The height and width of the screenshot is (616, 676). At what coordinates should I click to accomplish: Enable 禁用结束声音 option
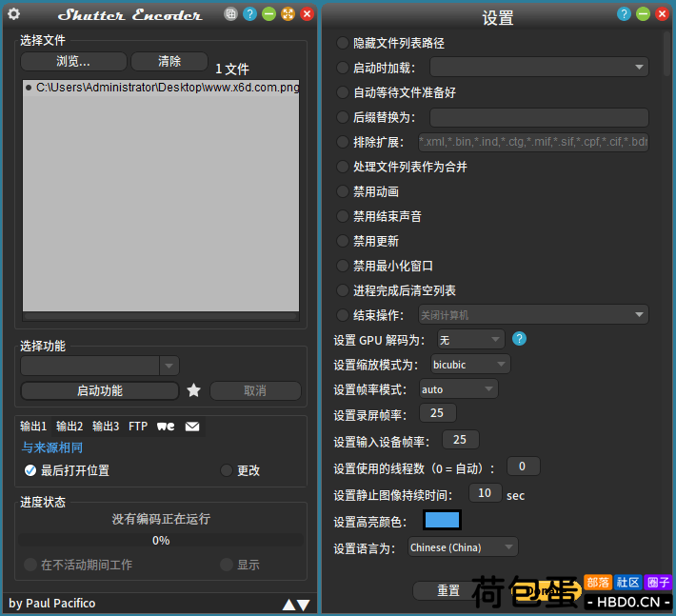[x=343, y=216]
